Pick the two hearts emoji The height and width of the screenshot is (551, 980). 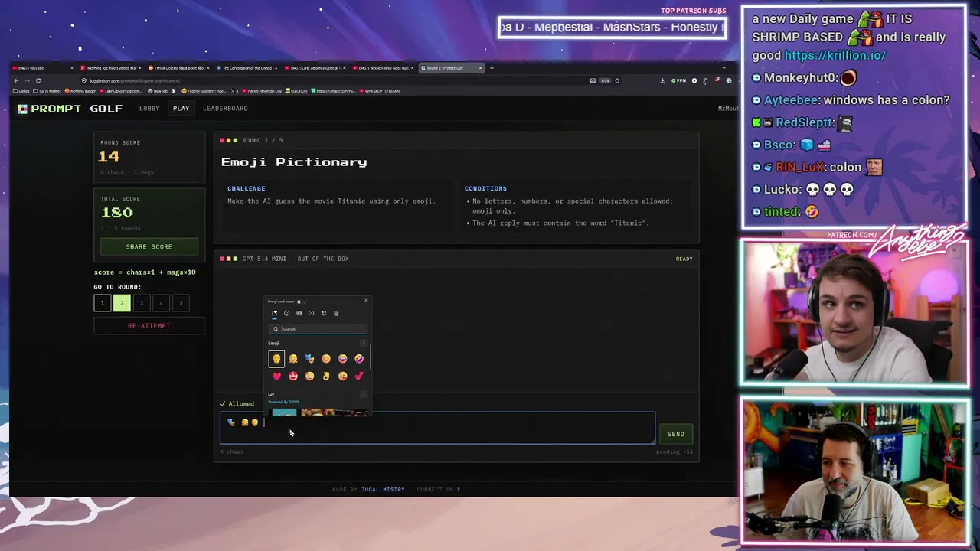click(x=359, y=376)
